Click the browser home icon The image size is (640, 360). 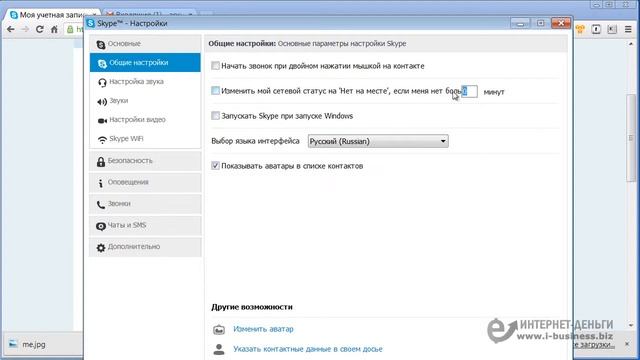click(x=54, y=29)
